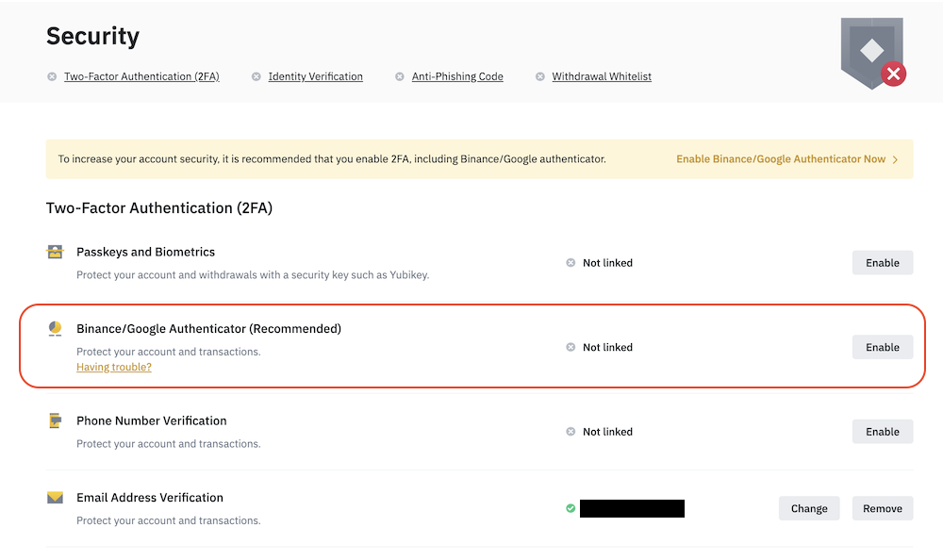943x560 pixels.
Task: Click the Email Address Verification title
Action: point(150,498)
